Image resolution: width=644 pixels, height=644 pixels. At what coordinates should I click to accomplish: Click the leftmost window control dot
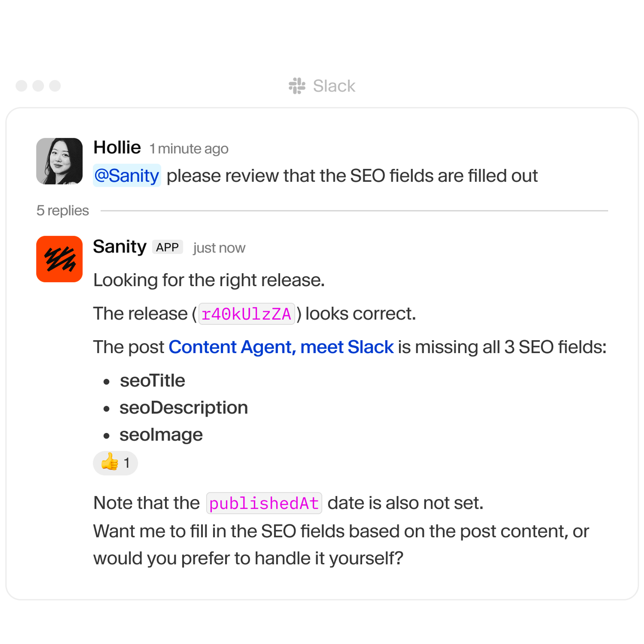[x=21, y=86]
